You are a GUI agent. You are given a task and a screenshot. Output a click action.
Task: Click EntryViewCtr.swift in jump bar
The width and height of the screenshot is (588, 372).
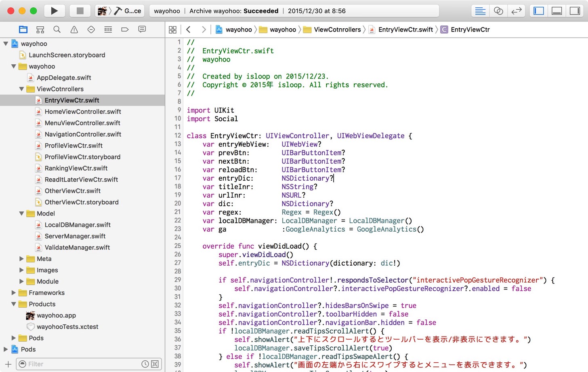[x=401, y=30]
